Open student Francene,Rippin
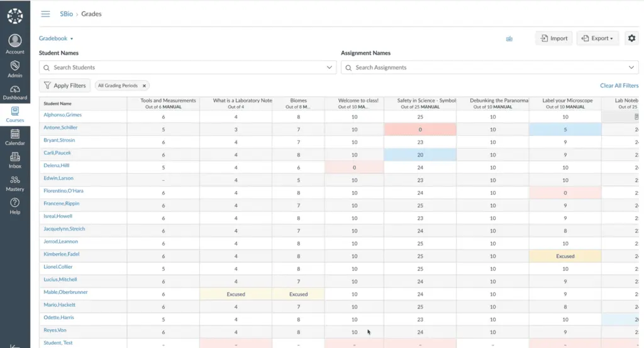 [x=61, y=204]
